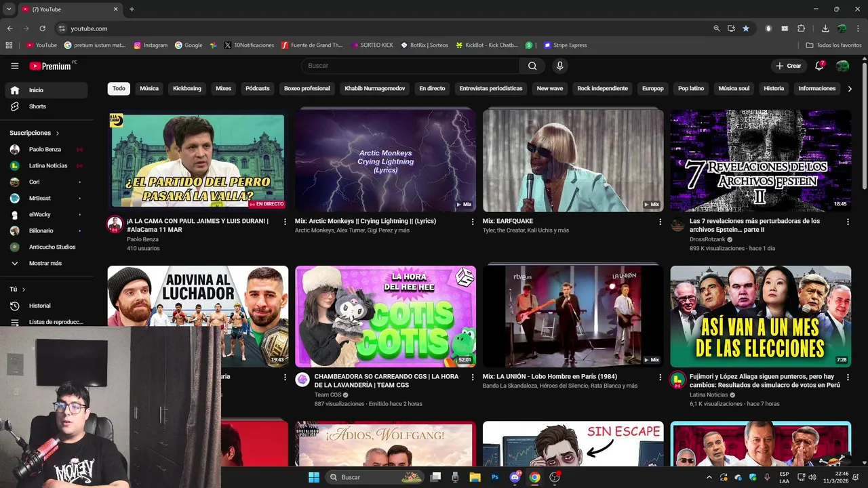The image size is (868, 488).
Task: Select the Música filter chip
Action: tap(149, 89)
